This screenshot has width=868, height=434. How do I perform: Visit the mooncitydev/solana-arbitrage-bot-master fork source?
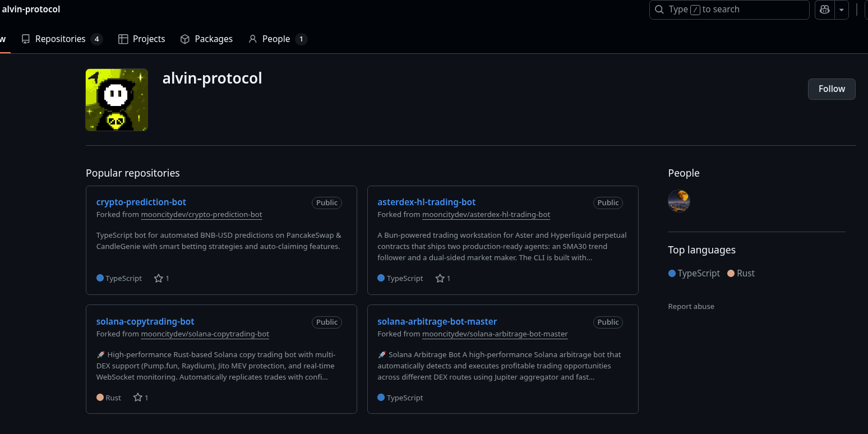[x=495, y=334]
